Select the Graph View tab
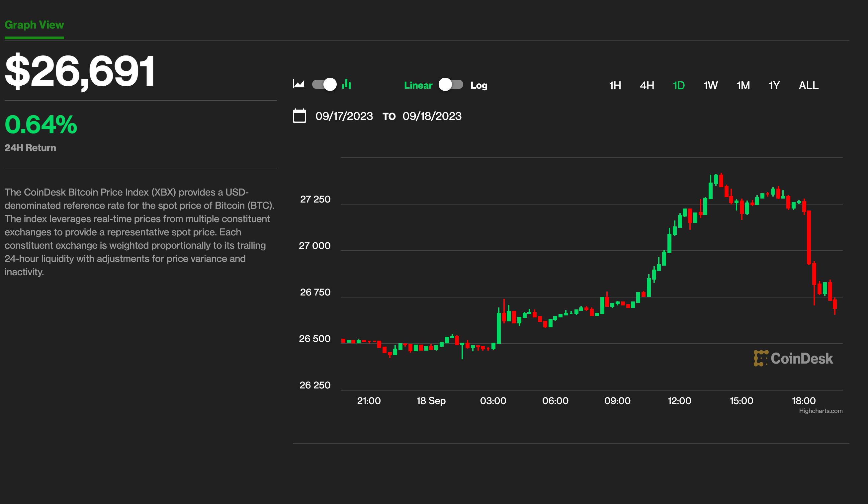868x504 pixels. 34,25
